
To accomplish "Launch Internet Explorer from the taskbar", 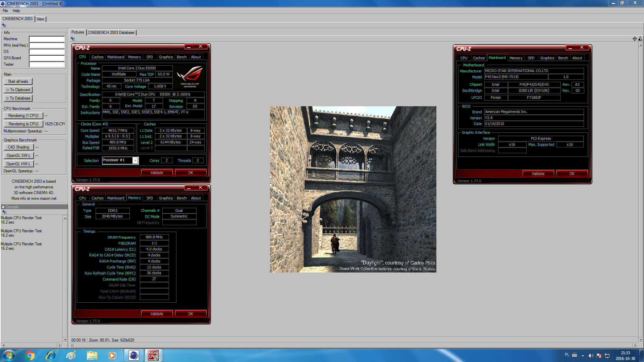I will pyautogui.click(x=51, y=355).
